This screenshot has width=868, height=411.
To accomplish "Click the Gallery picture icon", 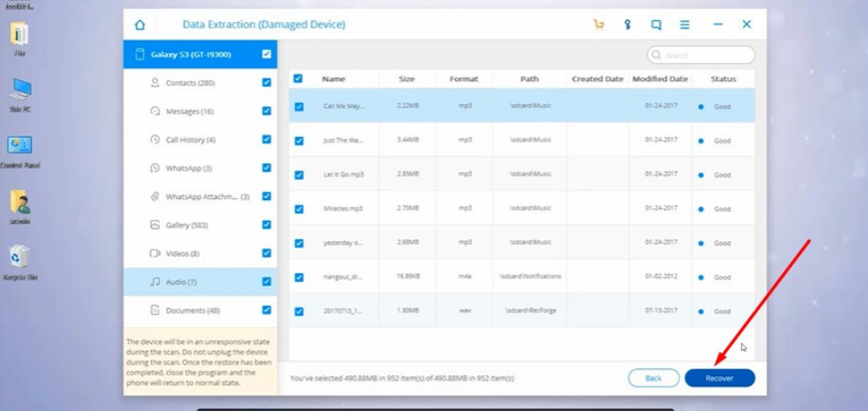I will pos(155,225).
